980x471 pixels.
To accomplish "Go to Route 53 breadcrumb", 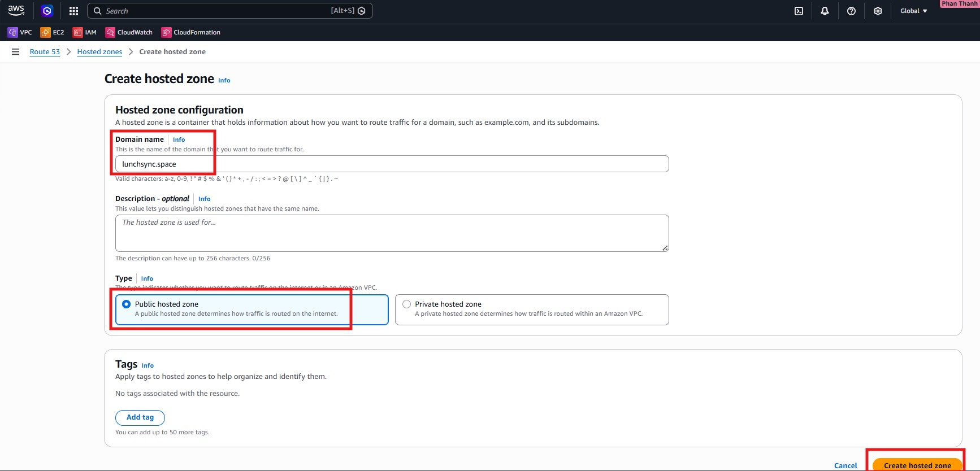I will tap(45, 51).
